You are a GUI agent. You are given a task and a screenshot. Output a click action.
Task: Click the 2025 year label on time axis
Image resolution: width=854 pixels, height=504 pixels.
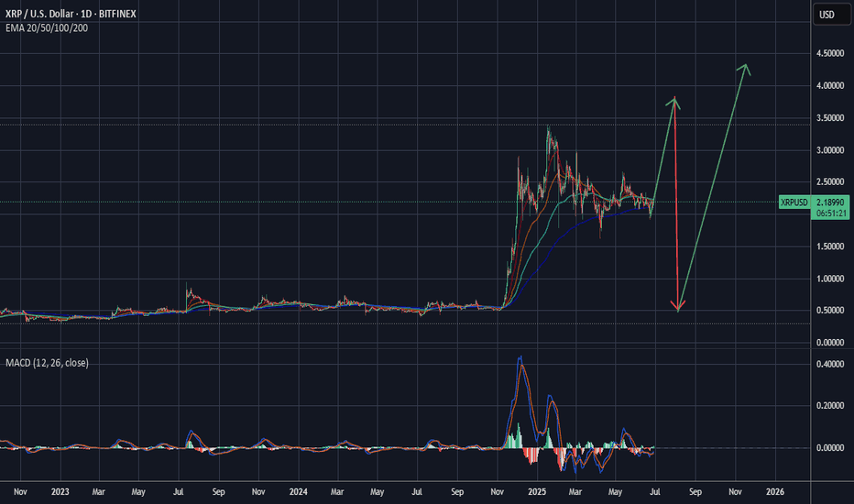(x=536, y=491)
